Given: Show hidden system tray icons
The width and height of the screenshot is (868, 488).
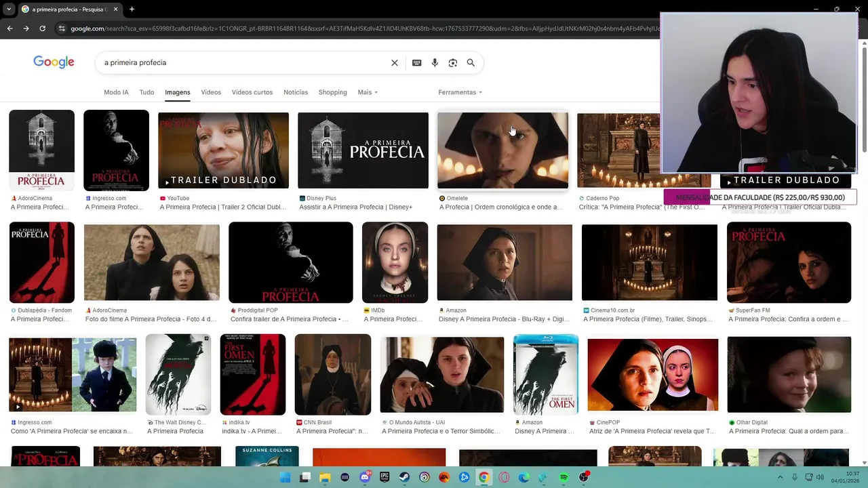Looking at the screenshot, I should pyautogui.click(x=780, y=477).
